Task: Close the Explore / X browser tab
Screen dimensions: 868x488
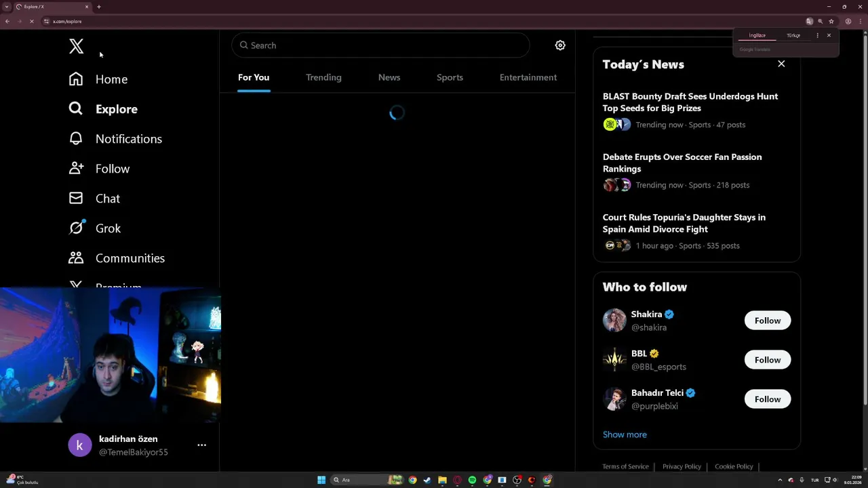Action: (x=87, y=7)
